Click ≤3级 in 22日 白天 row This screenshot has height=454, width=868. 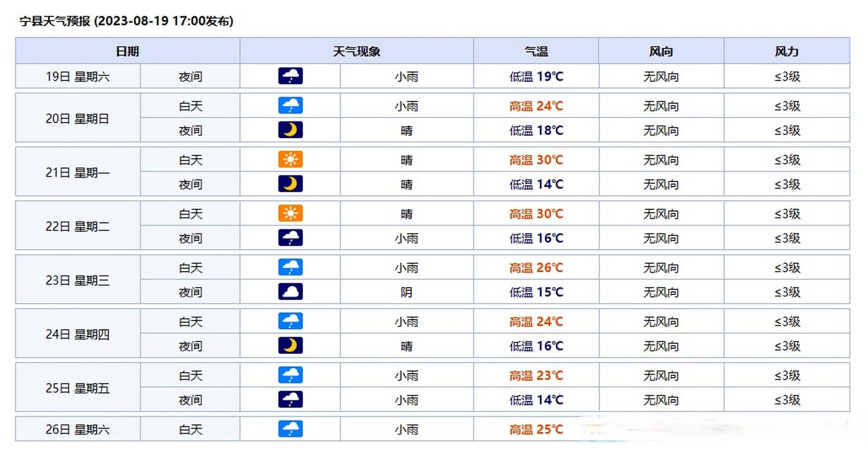[x=787, y=214]
